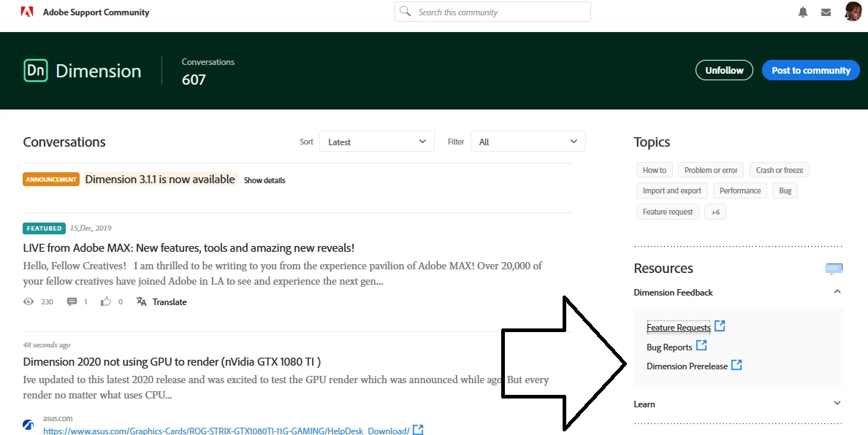Open the asus.com Graphics-Cards URL

226,431
